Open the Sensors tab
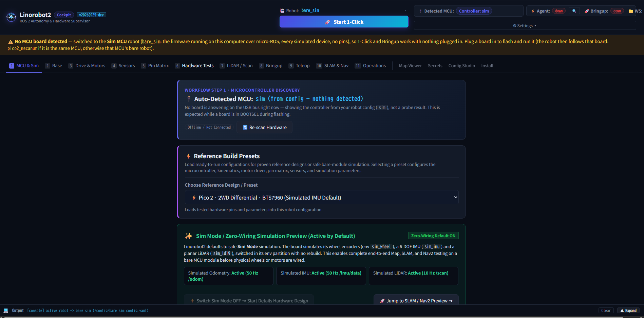644x318 pixels. click(x=123, y=66)
